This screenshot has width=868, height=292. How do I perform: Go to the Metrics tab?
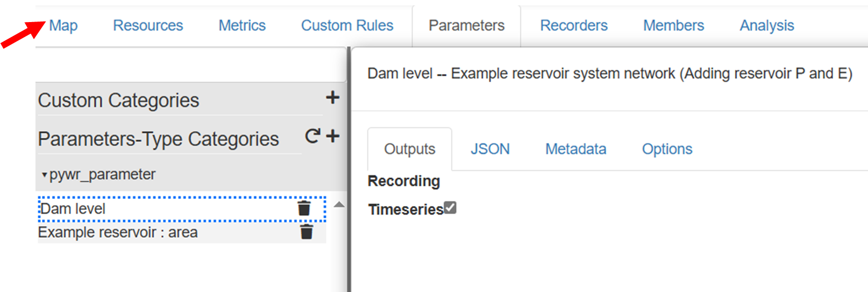coord(242,26)
